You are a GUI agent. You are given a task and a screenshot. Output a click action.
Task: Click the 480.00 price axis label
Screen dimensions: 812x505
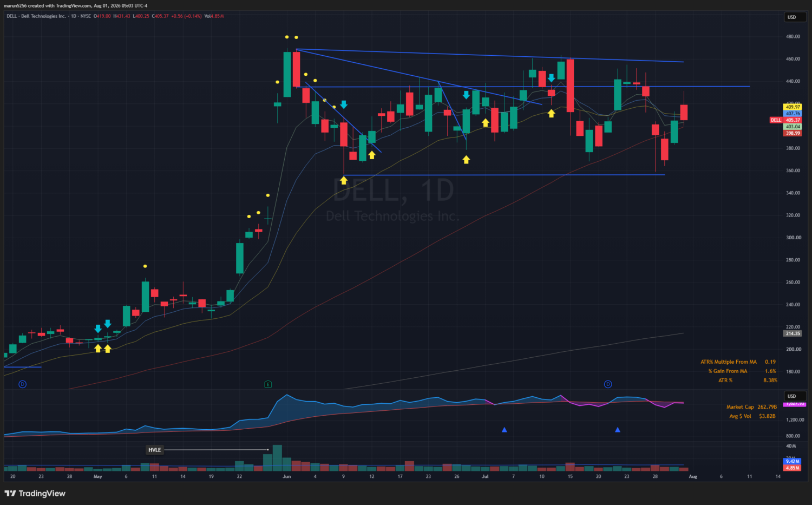(x=793, y=37)
